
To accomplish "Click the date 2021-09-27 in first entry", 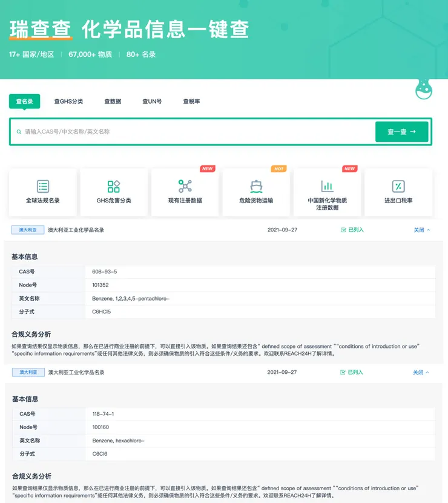I will pos(282,230).
